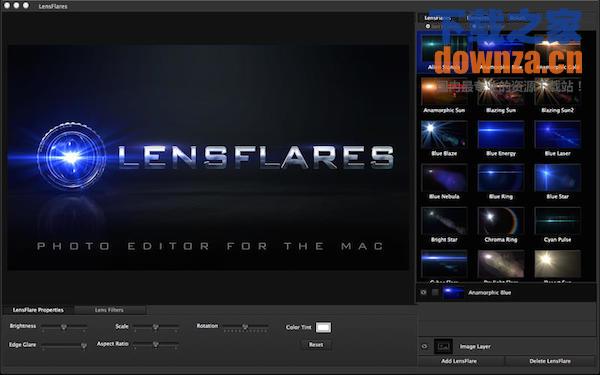
Task: Click the Rotation slider handle
Action: [x=245, y=327]
